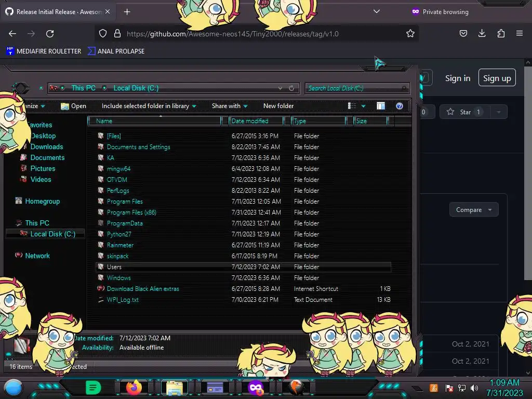List all tabs dropdown arrow
The image size is (532, 399).
[x=376, y=11]
